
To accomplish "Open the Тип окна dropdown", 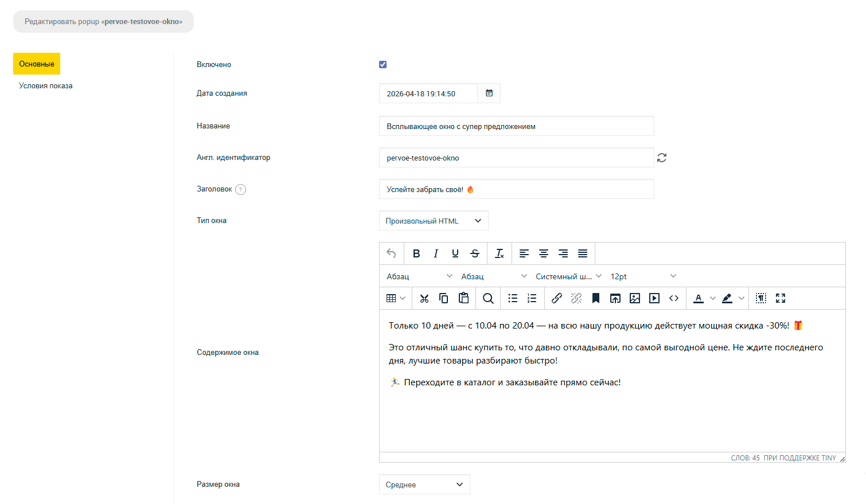I will (x=434, y=221).
